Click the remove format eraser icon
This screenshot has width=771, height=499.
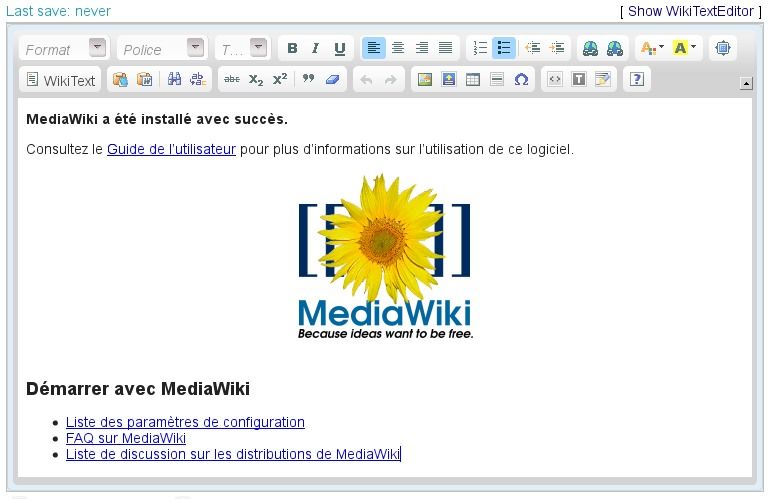[x=332, y=80]
